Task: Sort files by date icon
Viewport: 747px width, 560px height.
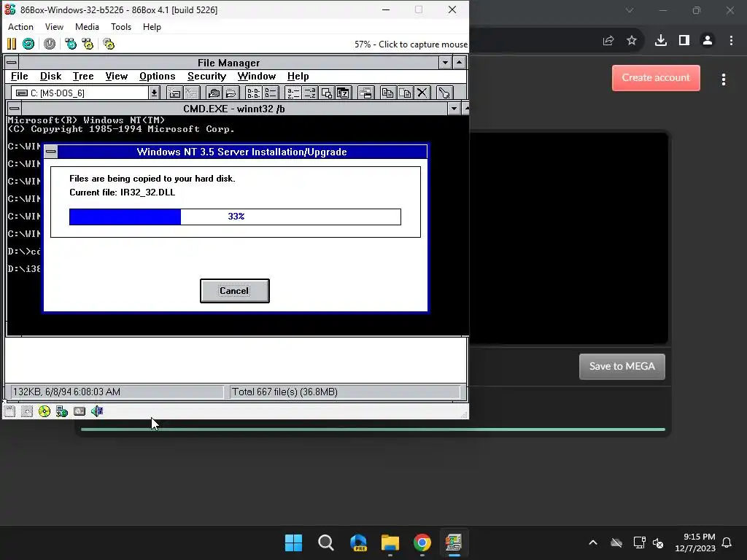Action: [344, 93]
